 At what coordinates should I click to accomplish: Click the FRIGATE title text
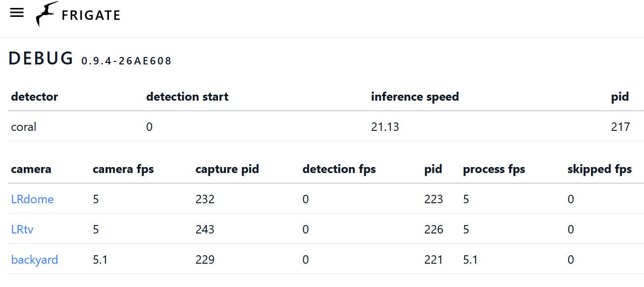(x=91, y=15)
